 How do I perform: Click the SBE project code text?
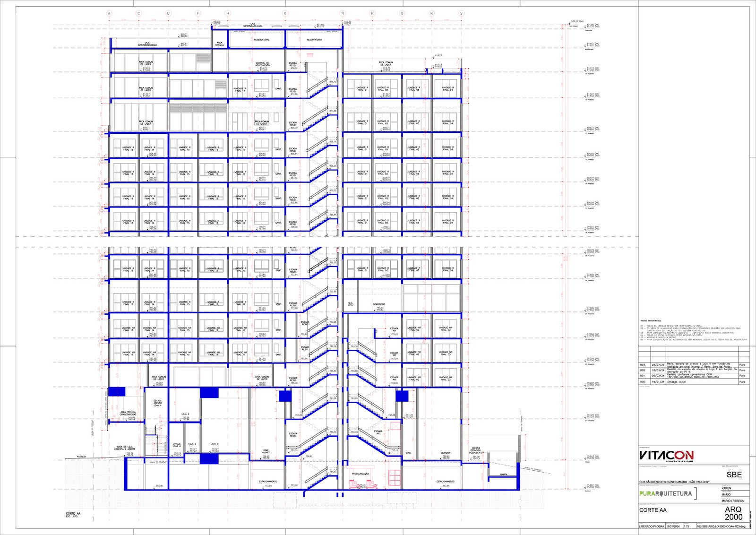(x=734, y=475)
